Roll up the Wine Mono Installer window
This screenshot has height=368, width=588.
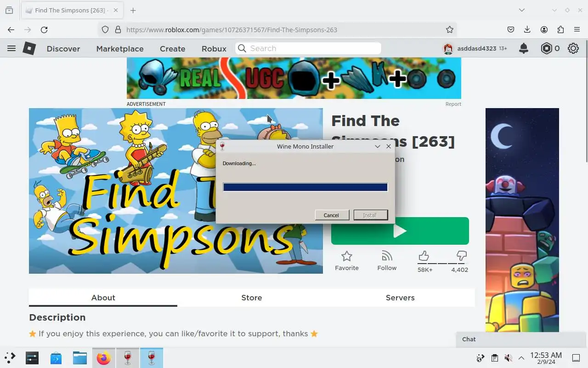point(378,146)
